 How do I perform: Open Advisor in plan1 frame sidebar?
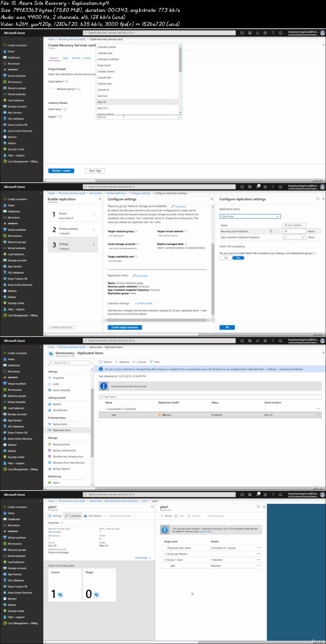tap(12, 605)
